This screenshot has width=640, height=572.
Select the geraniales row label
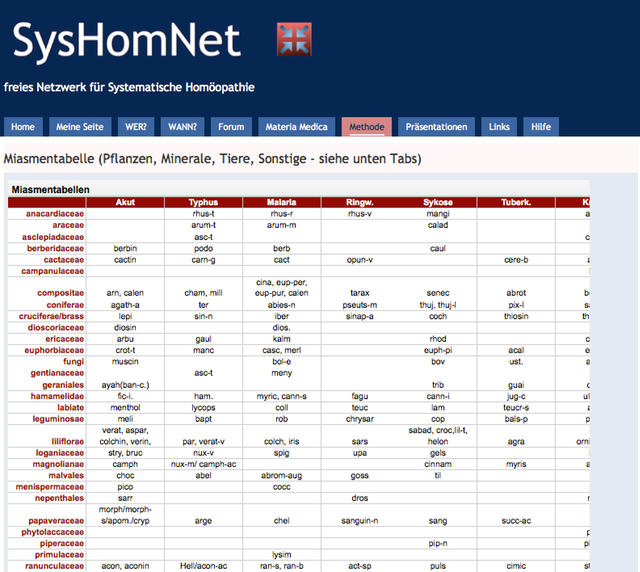(63, 385)
